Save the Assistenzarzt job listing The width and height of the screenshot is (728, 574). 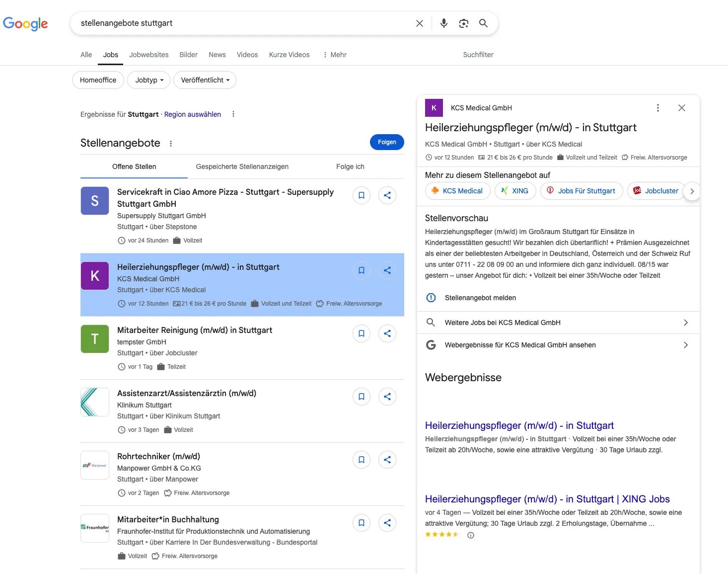pos(362,397)
